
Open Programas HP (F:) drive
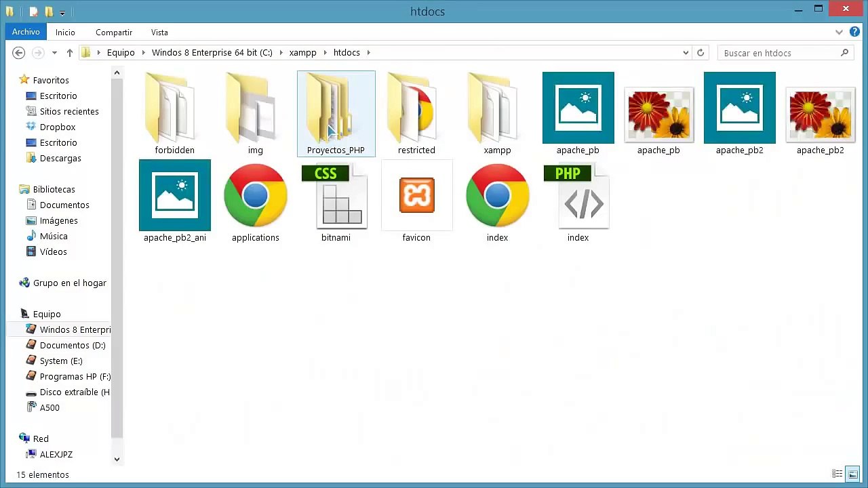click(x=75, y=376)
